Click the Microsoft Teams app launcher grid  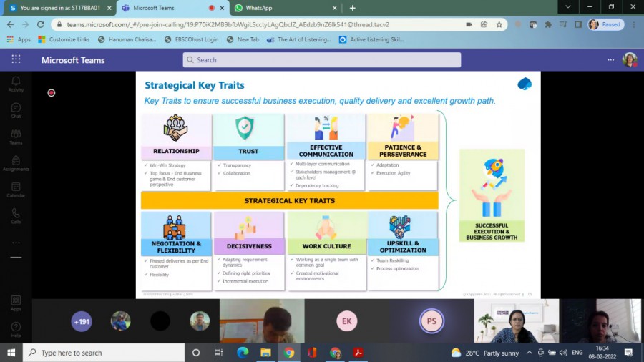(x=16, y=60)
